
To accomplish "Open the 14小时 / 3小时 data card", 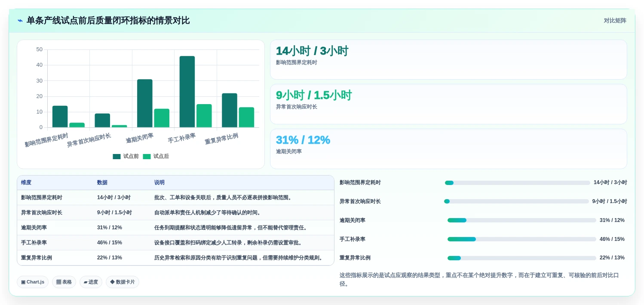I will [x=448, y=60].
